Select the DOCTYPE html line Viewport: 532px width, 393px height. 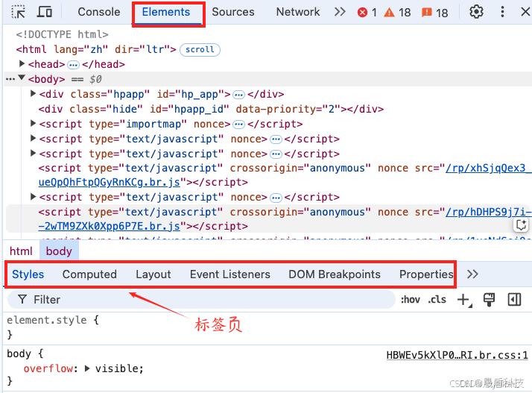[x=62, y=34]
